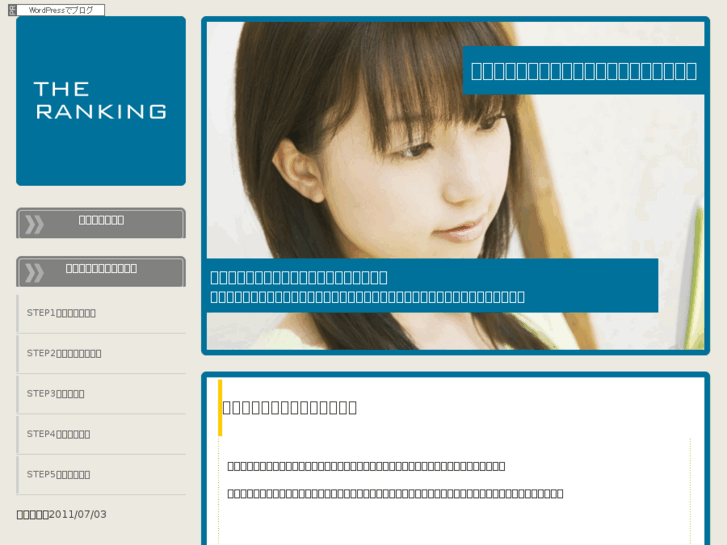Open the WordPressでブログ ad link
The width and height of the screenshot is (727, 545).
(61, 10)
